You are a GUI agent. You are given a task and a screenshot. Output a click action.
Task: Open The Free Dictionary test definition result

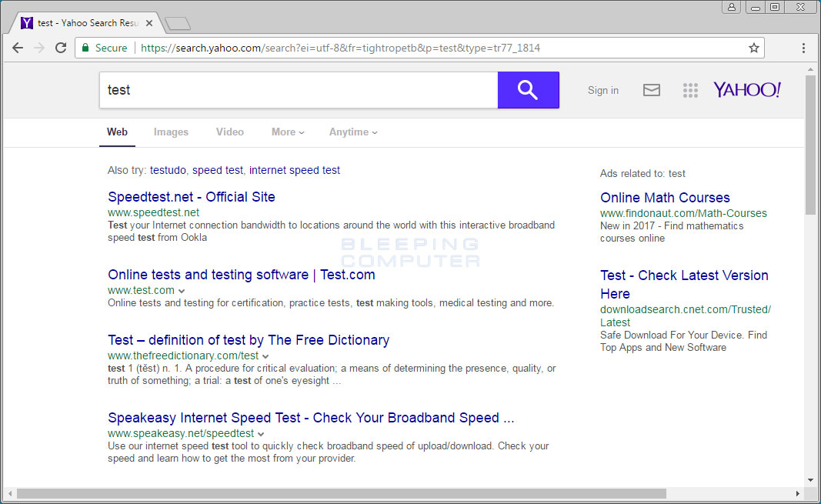(249, 339)
